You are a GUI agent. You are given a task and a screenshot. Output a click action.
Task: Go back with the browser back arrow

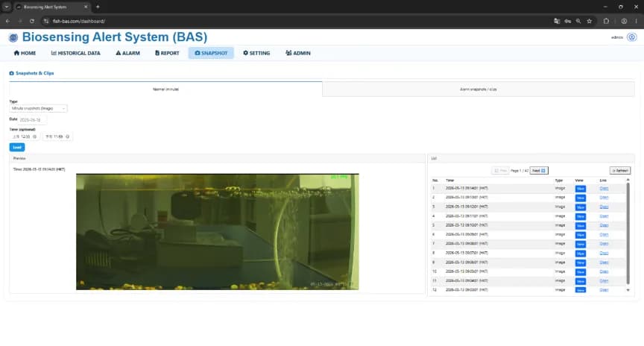click(7, 21)
